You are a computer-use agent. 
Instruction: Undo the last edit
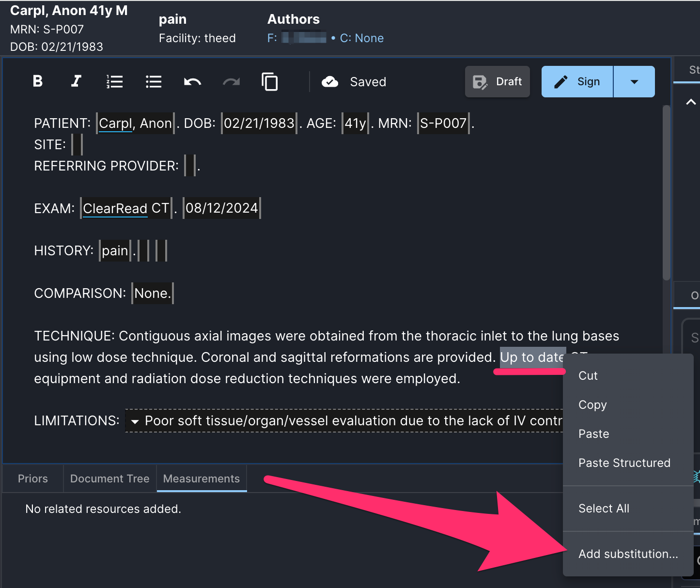[192, 82]
